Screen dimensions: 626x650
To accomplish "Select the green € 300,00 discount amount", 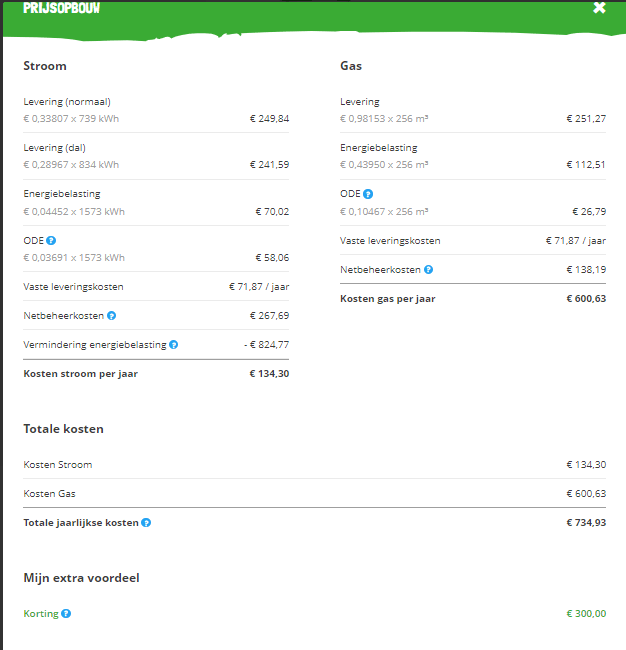I will (x=586, y=614).
